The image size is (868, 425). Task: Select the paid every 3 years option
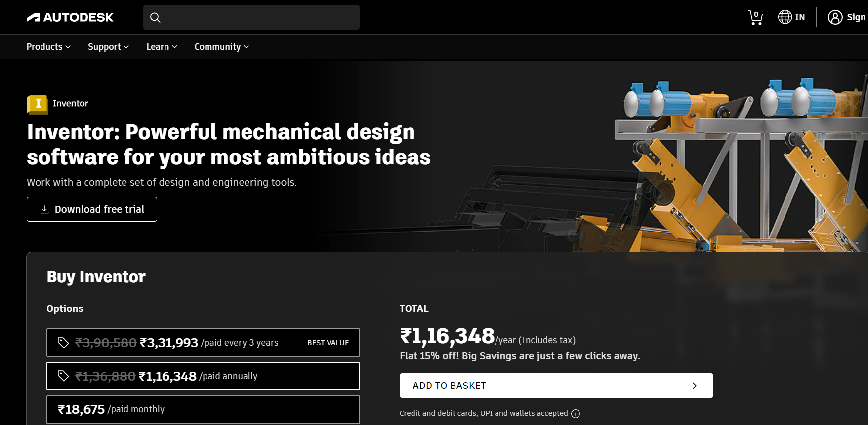[x=203, y=343]
